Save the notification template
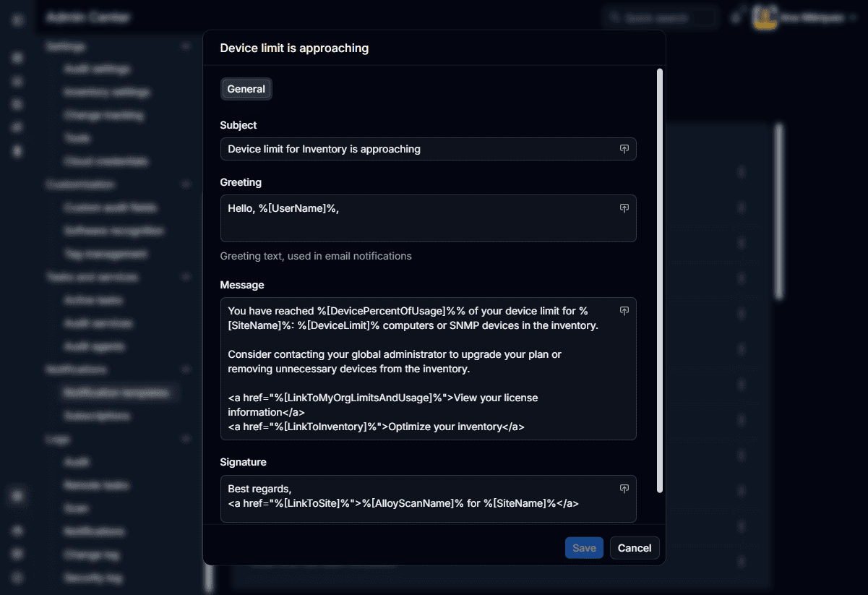This screenshot has width=868, height=595. 584,548
